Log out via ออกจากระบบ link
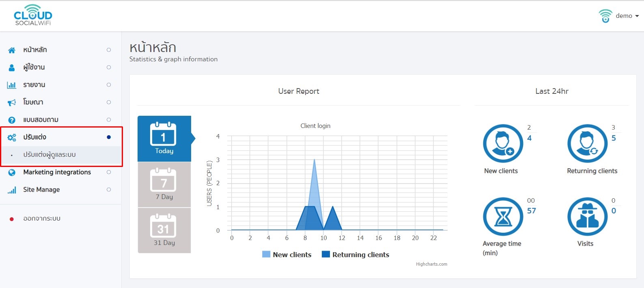Image resolution: width=644 pixels, height=288 pixels. [x=42, y=219]
